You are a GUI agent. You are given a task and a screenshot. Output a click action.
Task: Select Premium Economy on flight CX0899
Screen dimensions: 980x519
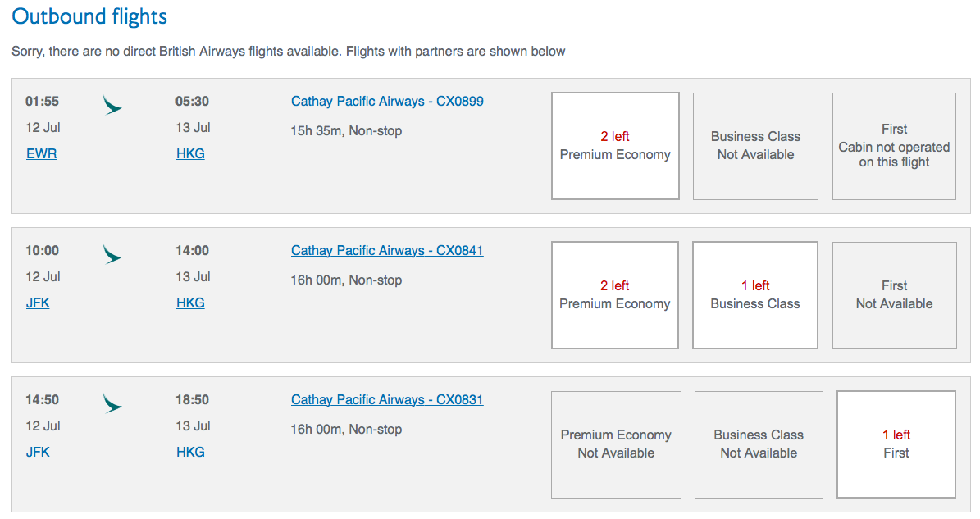tap(615, 146)
